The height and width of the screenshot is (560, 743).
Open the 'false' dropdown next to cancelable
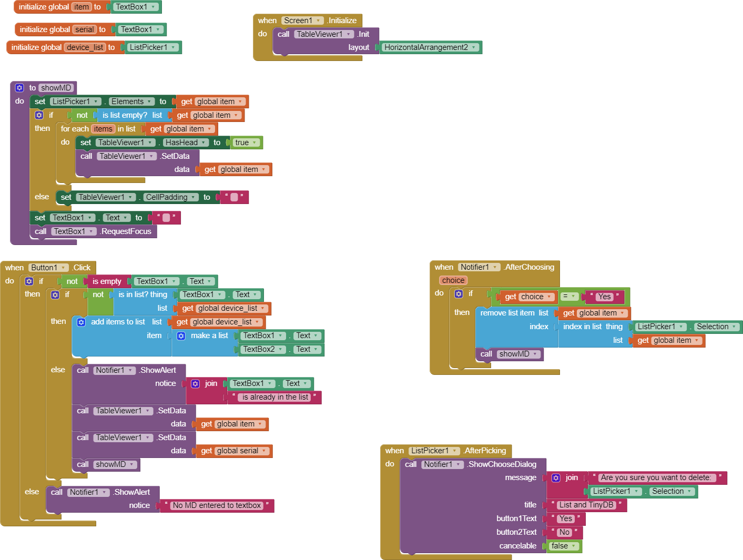pos(574,546)
